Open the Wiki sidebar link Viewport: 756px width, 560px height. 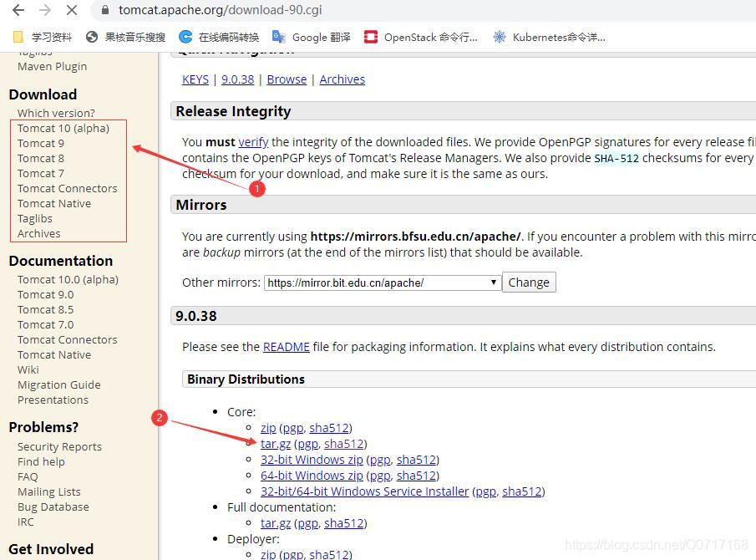tap(28, 370)
